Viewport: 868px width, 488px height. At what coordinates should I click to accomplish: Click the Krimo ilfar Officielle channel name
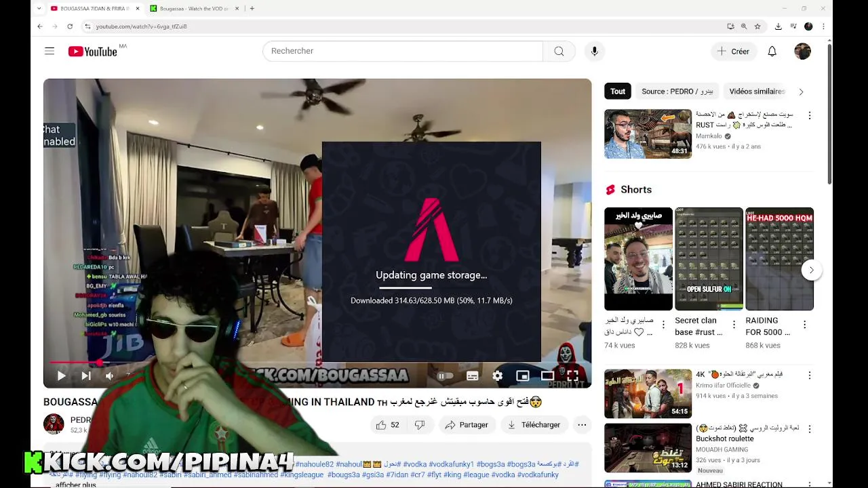tap(723, 385)
